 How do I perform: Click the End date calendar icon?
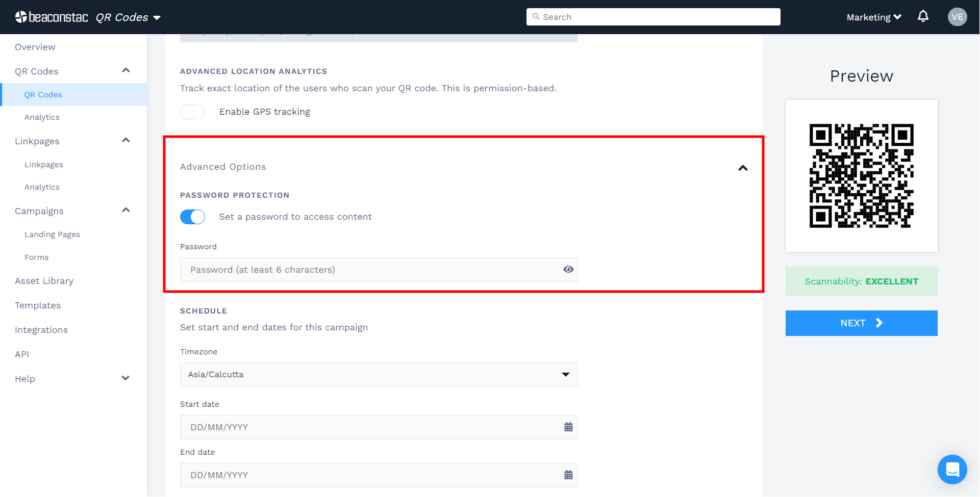click(568, 475)
